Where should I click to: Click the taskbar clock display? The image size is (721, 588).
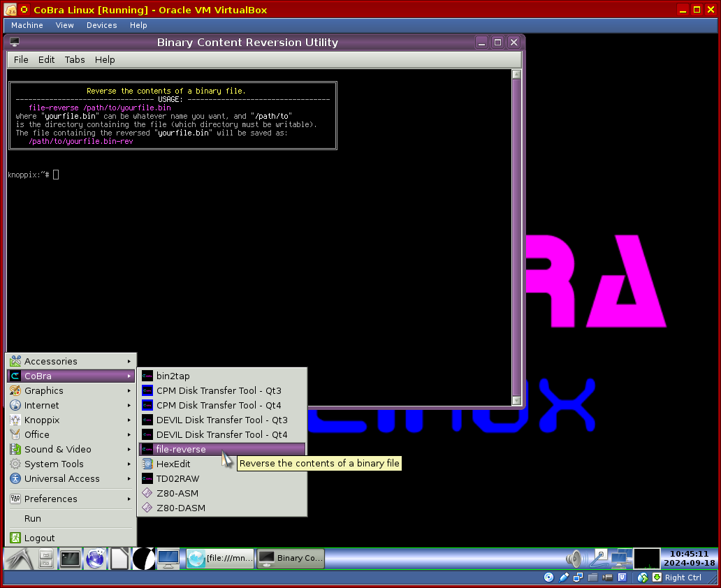pos(688,558)
